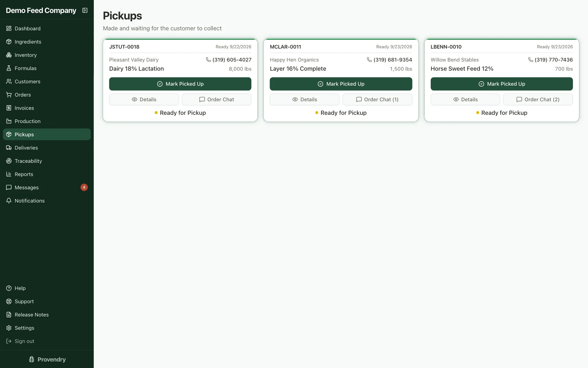
Task: Mark order MCLAR-0011 as picked up
Action: [341, 84]
